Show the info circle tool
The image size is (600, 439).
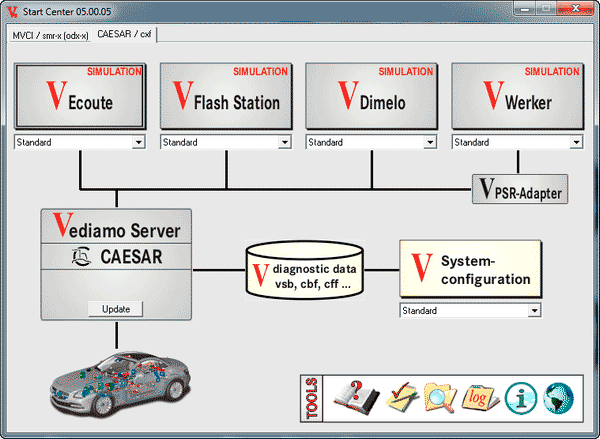pyautogui.click(x=521, y=396)
